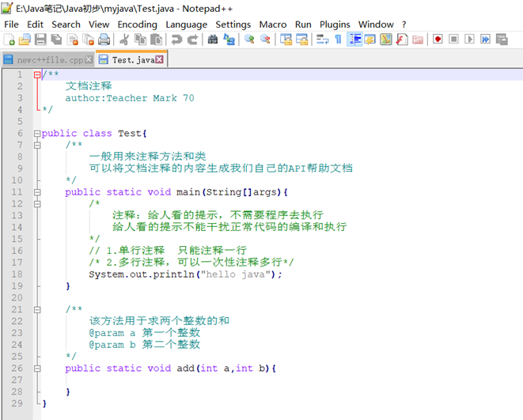Save the current recorded macro icon
523x420 pixels.
(502, 40)
